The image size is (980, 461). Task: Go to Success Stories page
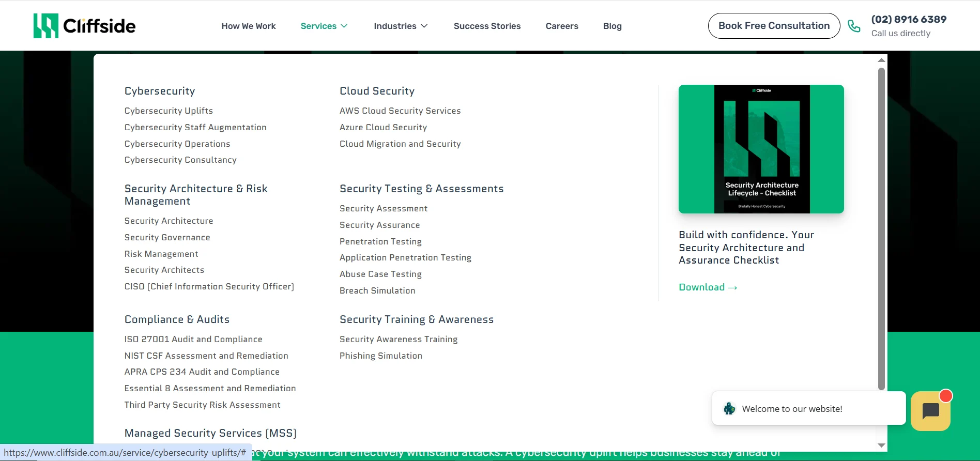tap(487, 26)
